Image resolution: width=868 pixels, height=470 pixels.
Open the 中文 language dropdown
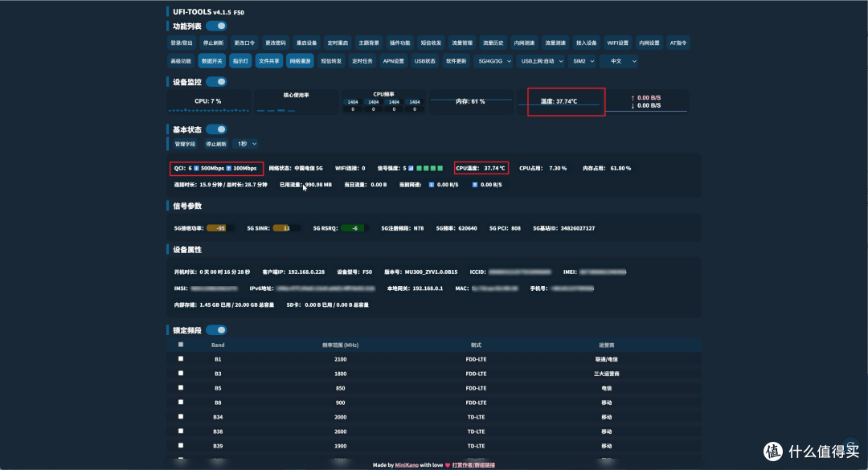[619, 61]
